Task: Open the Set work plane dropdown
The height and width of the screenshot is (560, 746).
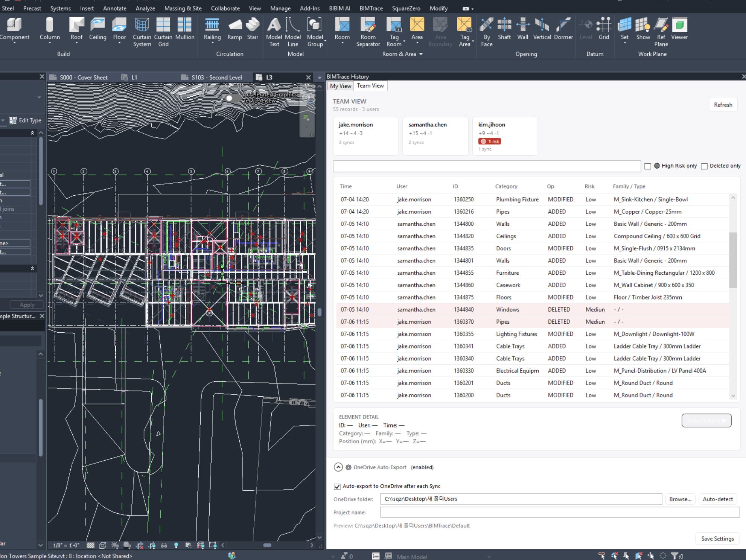Action: pyautogui.click(x=625, y=43)
